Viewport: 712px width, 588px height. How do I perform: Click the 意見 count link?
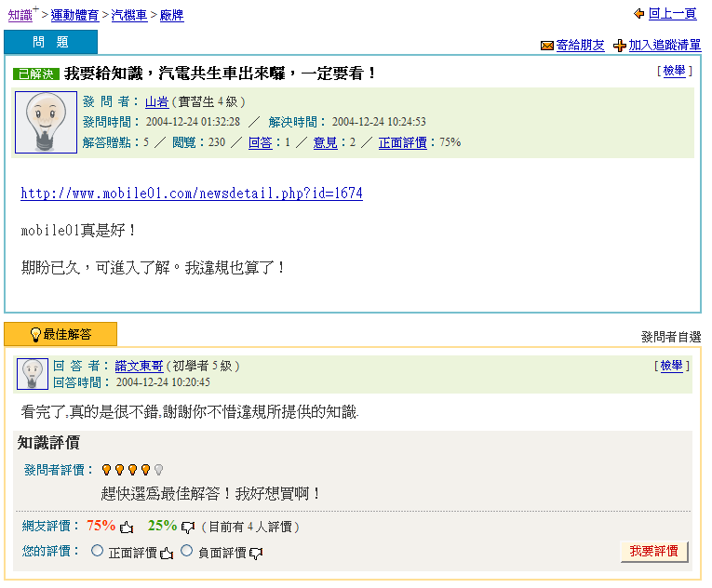(325, 142)
